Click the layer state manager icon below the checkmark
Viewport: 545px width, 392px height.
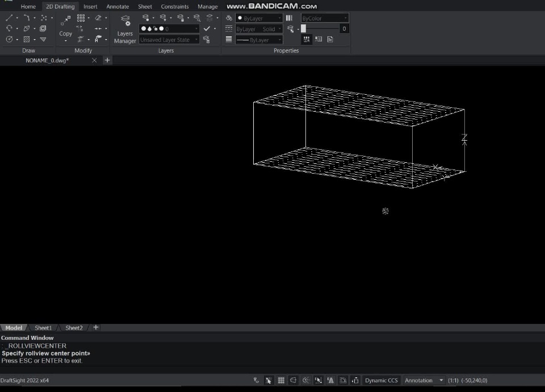207,40
